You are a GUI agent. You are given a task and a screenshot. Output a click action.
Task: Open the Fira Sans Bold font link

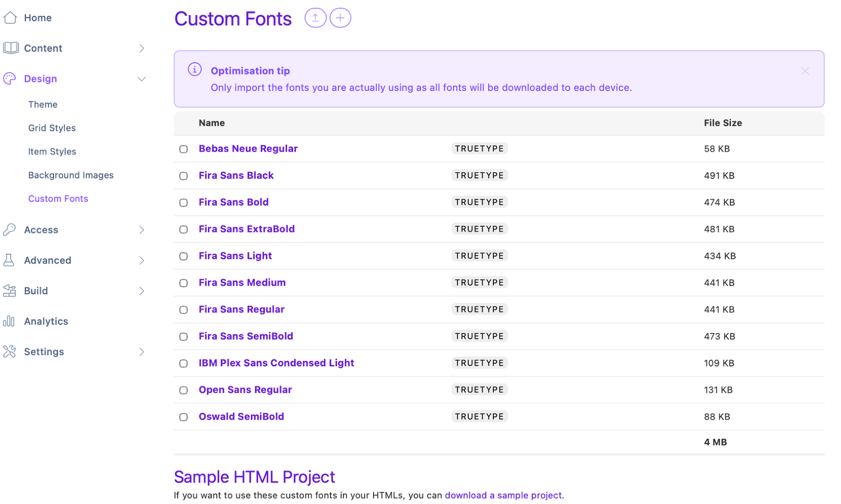(233, 202)
